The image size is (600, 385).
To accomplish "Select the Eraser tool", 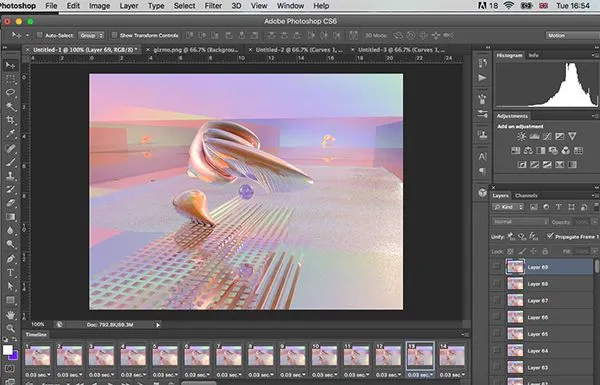I will point(10,203).
